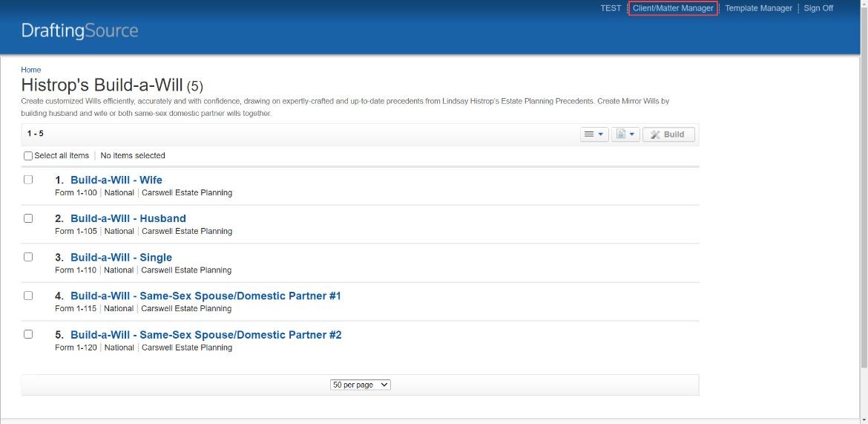Open Template Manager
The height and width of the screenshot is (424, 868).
click(x=758, y=8)
